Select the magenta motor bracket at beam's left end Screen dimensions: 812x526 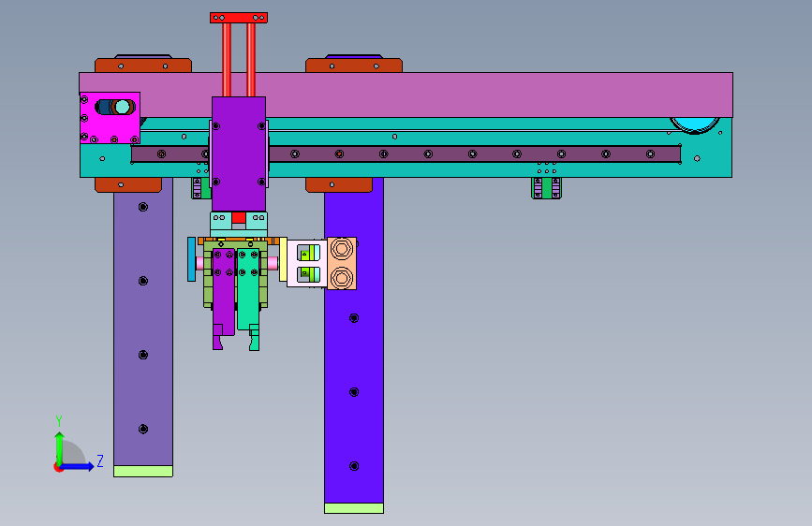(x=110, y=118)
